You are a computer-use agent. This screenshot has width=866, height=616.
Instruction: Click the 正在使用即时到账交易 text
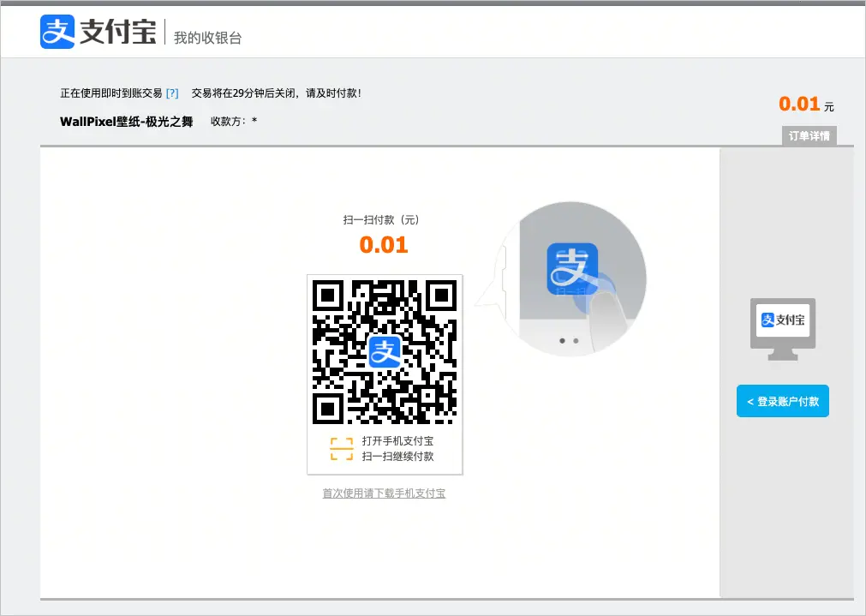[111, 93]
